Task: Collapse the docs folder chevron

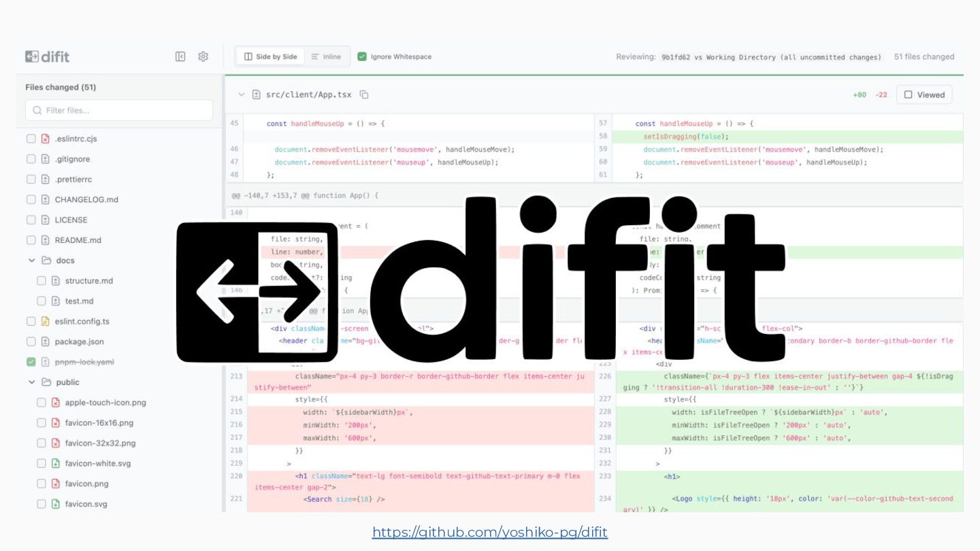Action: point(31,261)
